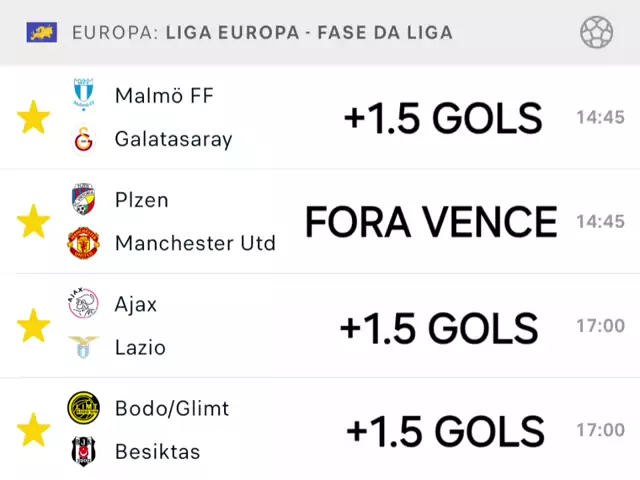Click the Malmö FF team crest
Viewport: 640px width, 480px height.
point(83,96)
